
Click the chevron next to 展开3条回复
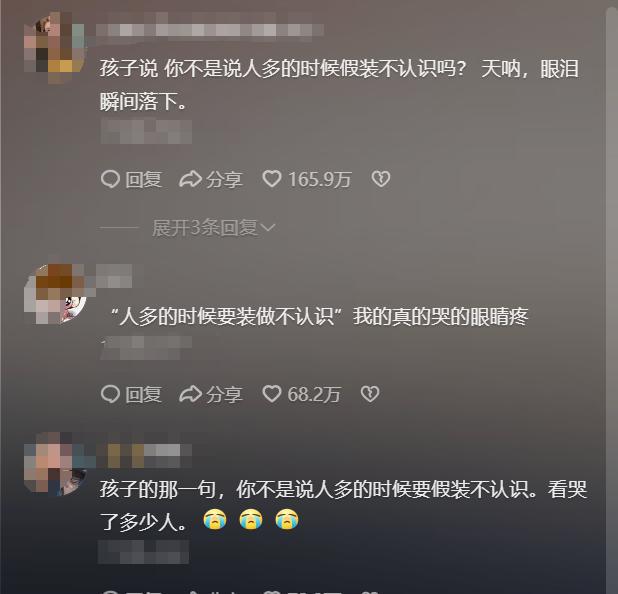tap(268, 228)
